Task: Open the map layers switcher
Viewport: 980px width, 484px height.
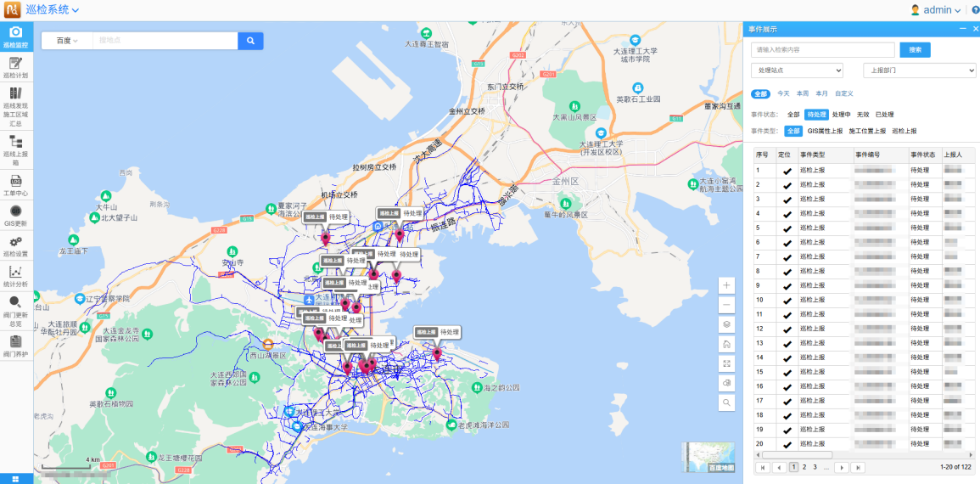Action: [726, 324]
